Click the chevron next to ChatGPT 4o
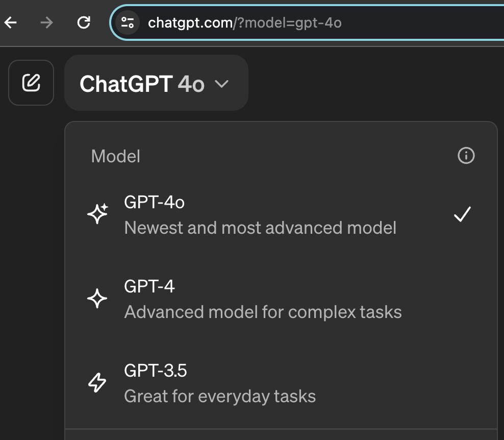This screenshot has height=440, width=504. pos(221,84)
